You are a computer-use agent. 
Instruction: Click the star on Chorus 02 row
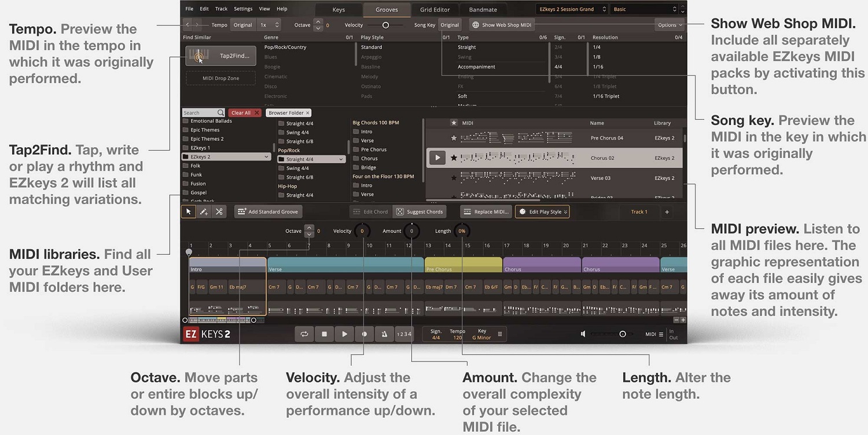454,158
